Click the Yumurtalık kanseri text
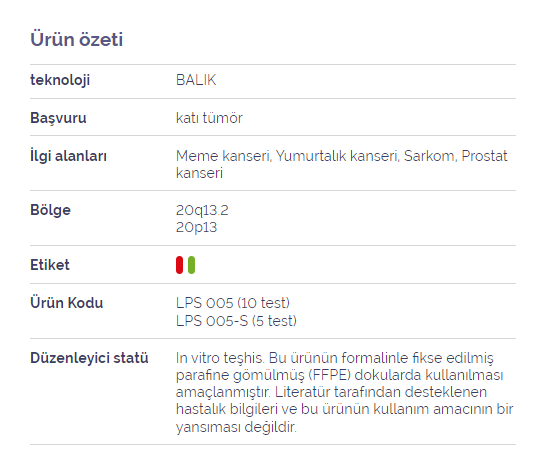 click(338, 156)
